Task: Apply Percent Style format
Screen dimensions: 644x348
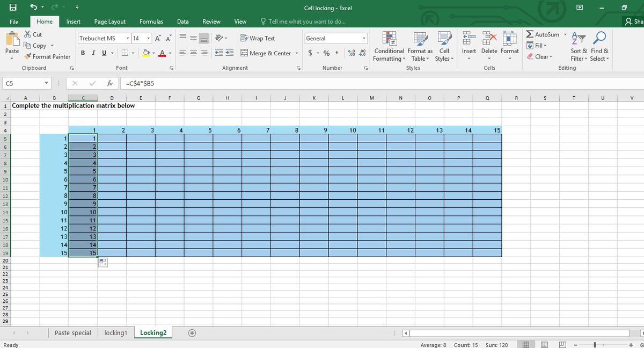Action: [326, 53]
